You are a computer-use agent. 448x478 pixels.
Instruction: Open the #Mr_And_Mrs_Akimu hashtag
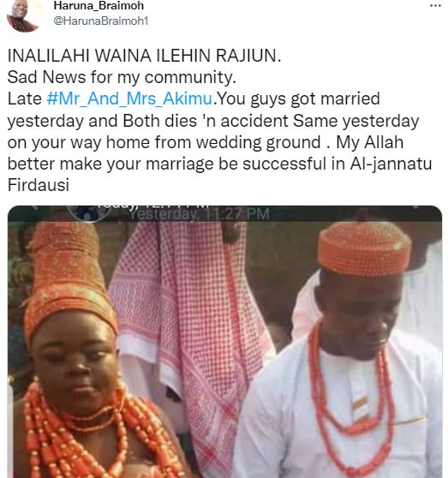point(130,99)
